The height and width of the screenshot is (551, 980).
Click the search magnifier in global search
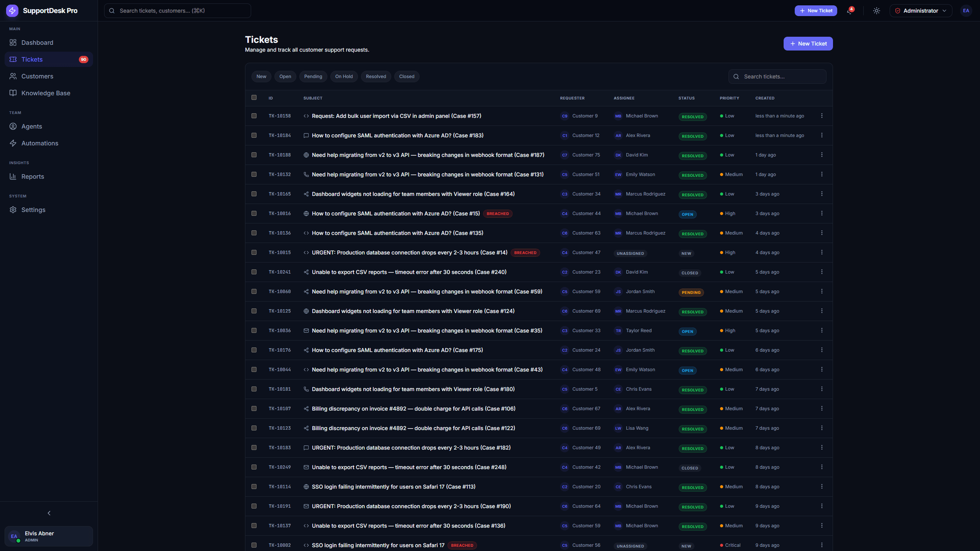coord(112,11)
